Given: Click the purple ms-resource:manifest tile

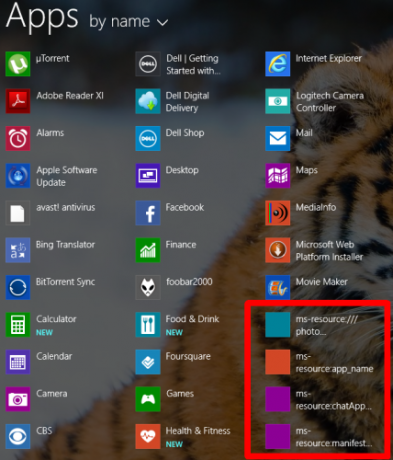Looking at the screenshot, I should coord(278,437).
